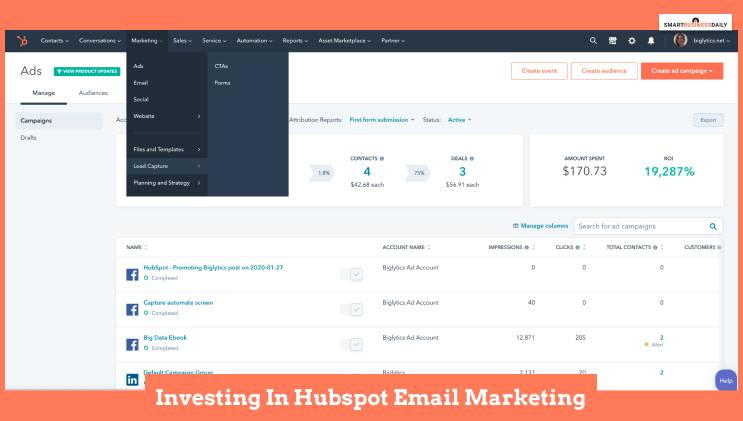
Task: Open the Partner nav dropdown
Action: point(393,41)
